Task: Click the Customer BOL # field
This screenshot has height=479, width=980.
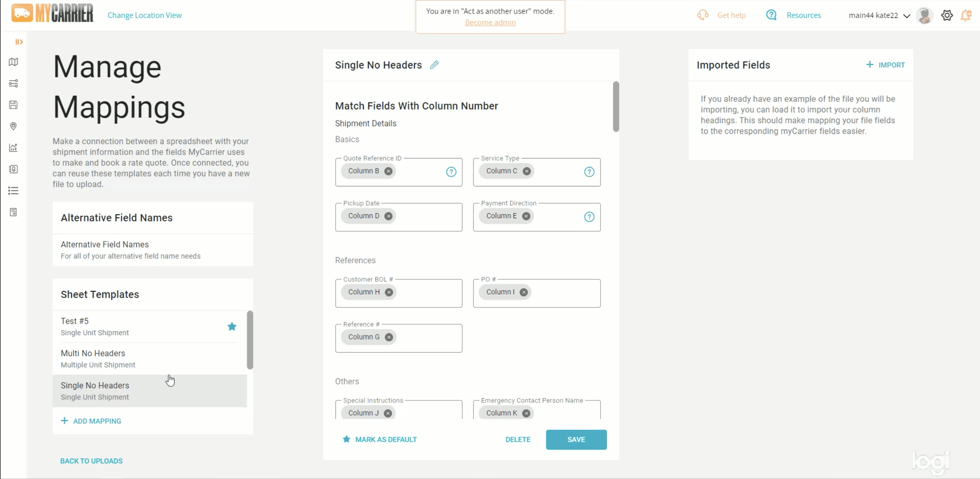Action: pos(398,293)
